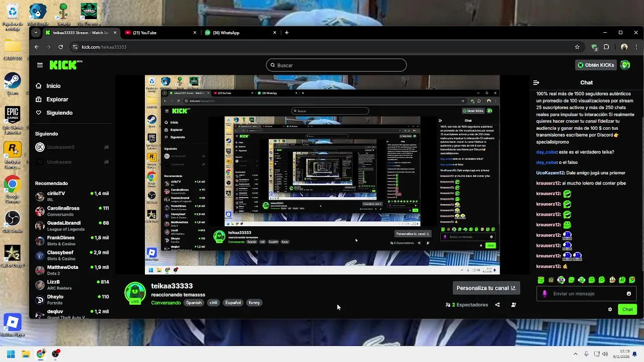Screen dimensions: 644x362
Task: Click the green Chat send button
Action: 627,309
